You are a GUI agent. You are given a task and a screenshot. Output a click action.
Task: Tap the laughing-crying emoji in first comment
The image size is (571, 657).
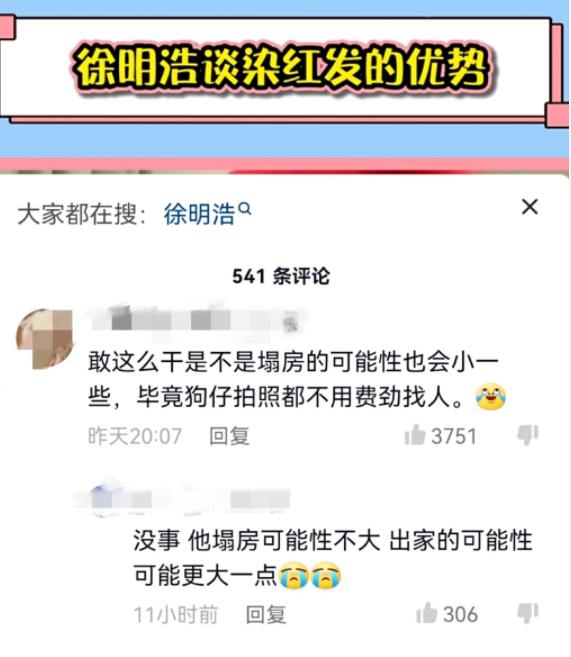click(490, 396)
